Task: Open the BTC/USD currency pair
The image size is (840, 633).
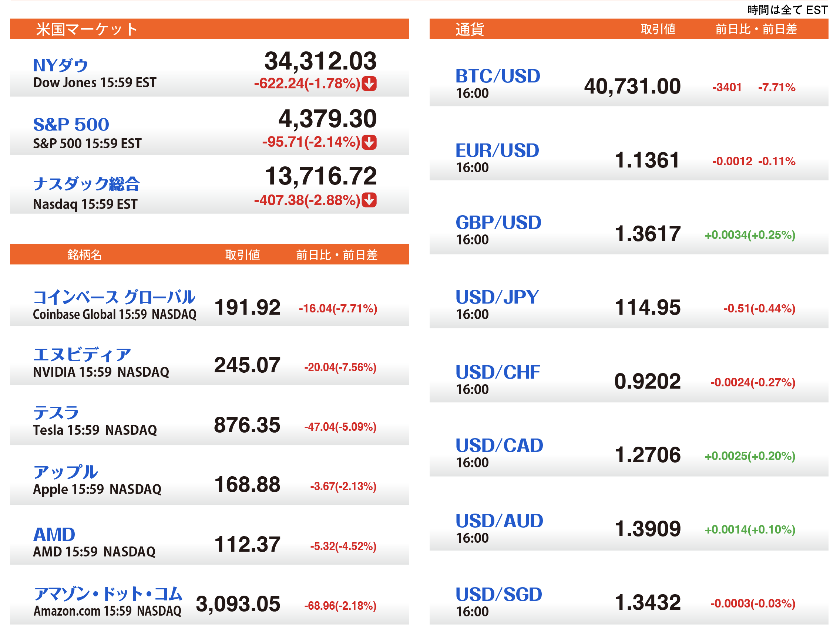Action: tap(497, 76)
